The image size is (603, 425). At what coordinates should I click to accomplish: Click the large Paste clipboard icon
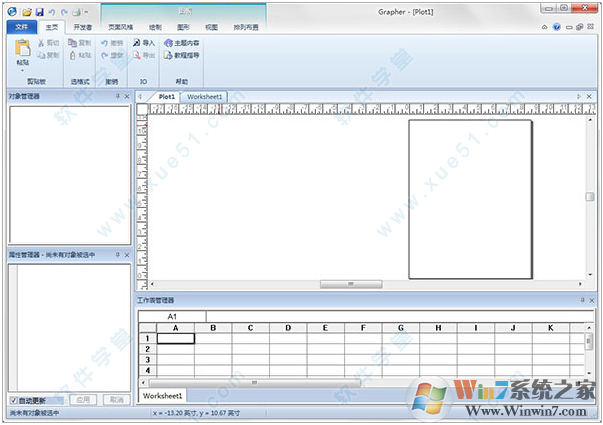(23, 48)
